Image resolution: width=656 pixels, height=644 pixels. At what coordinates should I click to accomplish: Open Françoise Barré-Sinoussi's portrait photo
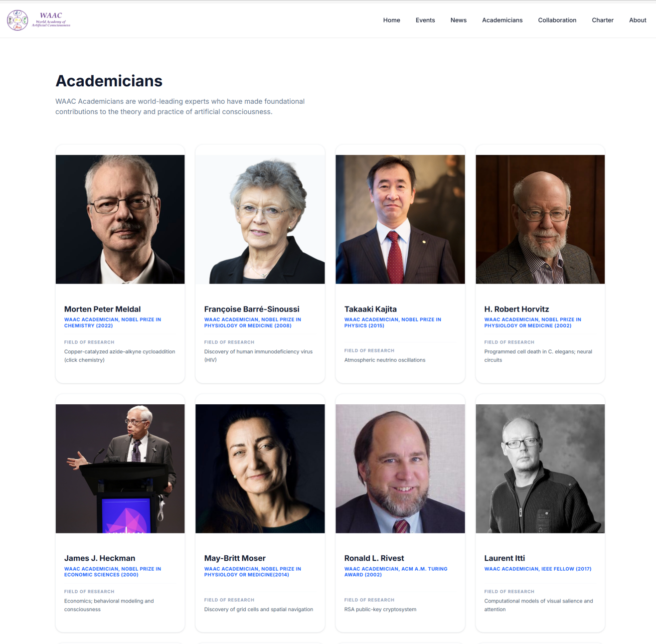[260, 219]
